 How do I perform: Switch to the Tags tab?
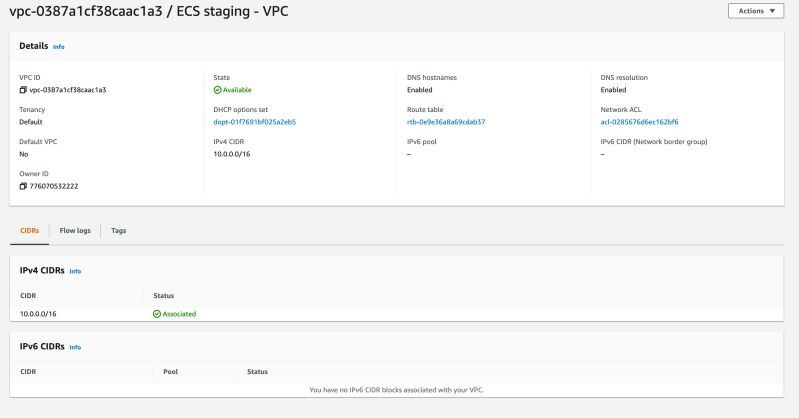pos(119,230)
